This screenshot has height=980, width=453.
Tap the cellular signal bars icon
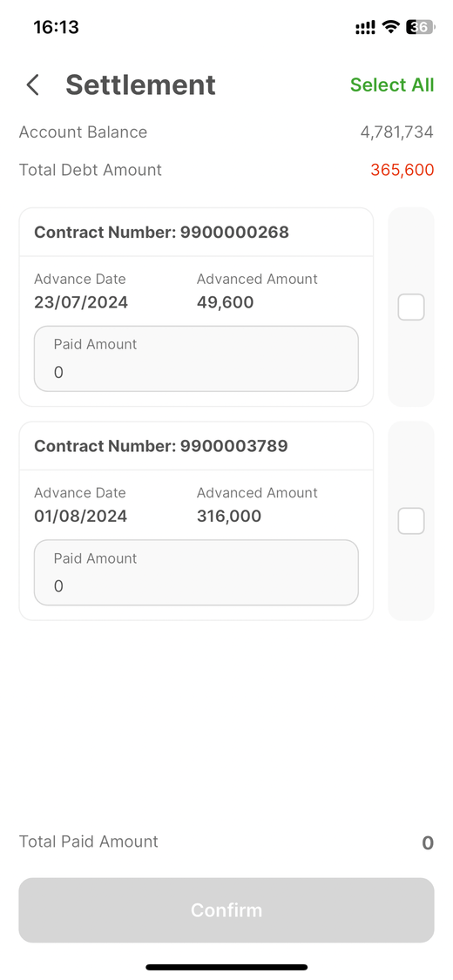tap(366, 27)
